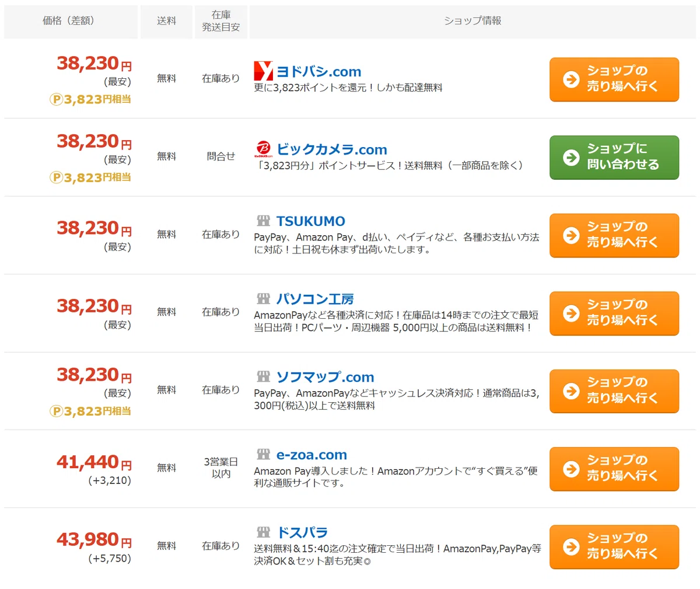Click 3,823円相当 points in ヨドバシ row
This screenshot has width=700, height=589.
point(97,99)
